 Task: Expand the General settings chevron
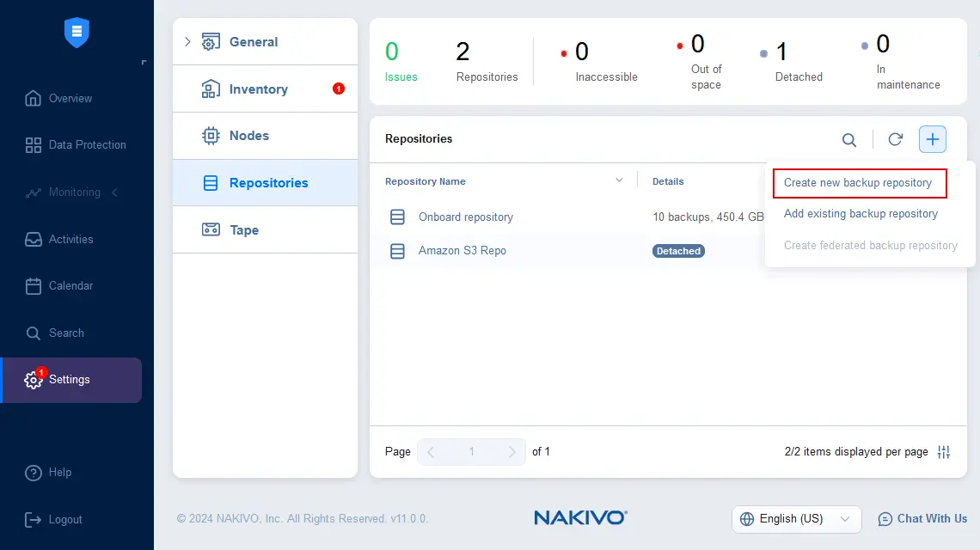tap(187, 42)
